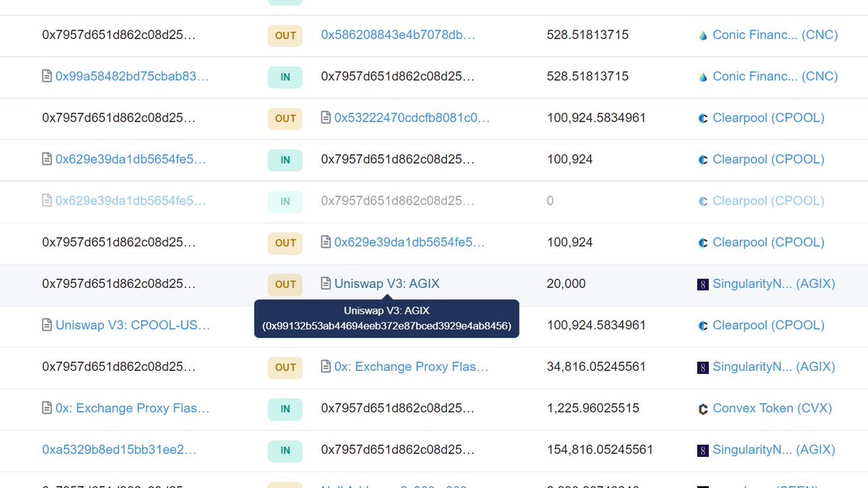Click the Convex Token (CVX) icon
This screenshot has width=868, height=488.
coord(702,408)
